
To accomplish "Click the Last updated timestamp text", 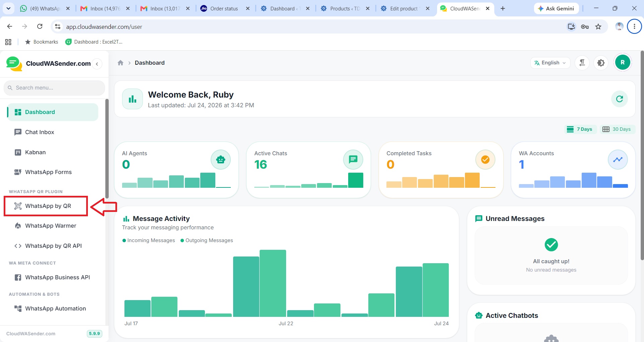I will click(201, 105).
